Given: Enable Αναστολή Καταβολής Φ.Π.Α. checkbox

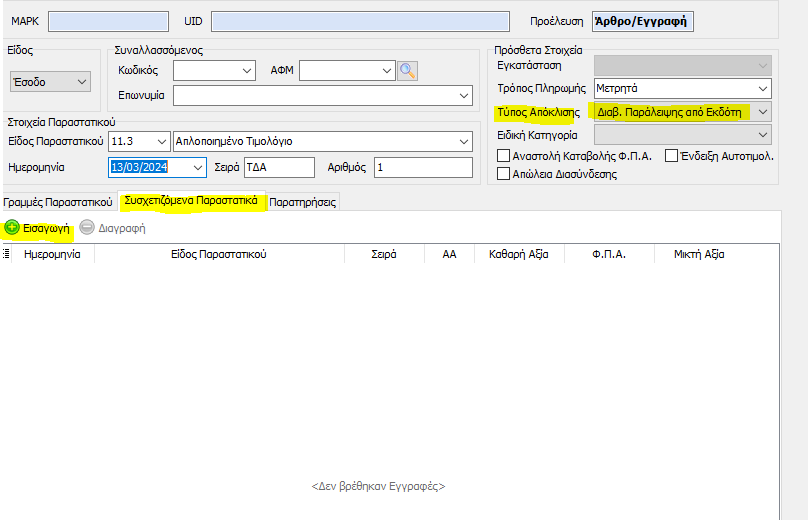Looking at the screenshot, I should click(x=504, y=156).
